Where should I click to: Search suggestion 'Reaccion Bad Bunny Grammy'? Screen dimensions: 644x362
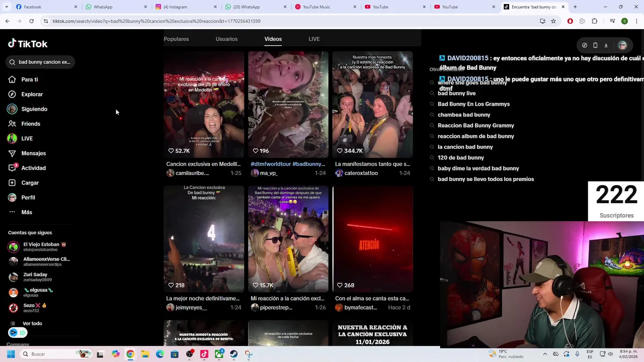[x=475, y=126]
